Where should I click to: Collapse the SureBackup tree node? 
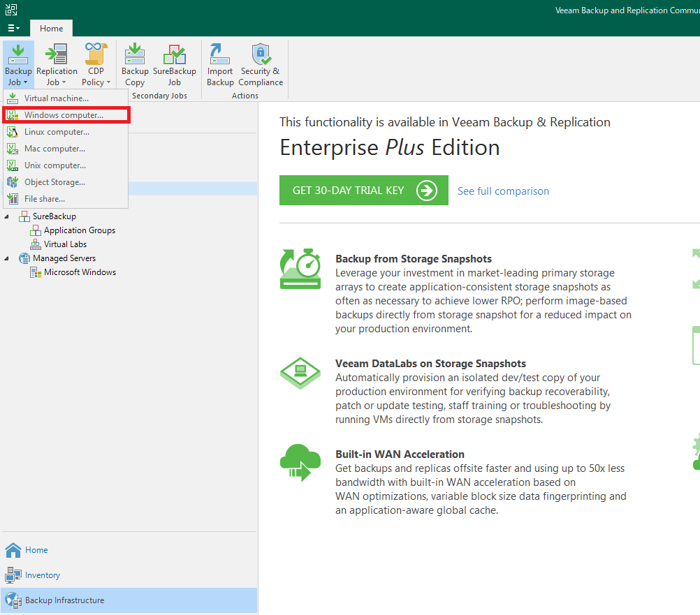pos(6,216)
